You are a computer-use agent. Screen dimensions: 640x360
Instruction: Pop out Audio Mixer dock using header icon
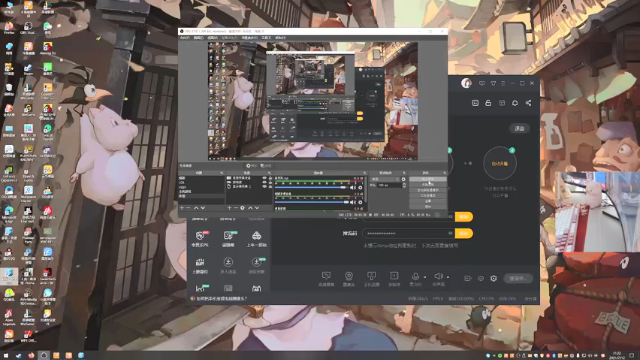click(x=364, y=173)
